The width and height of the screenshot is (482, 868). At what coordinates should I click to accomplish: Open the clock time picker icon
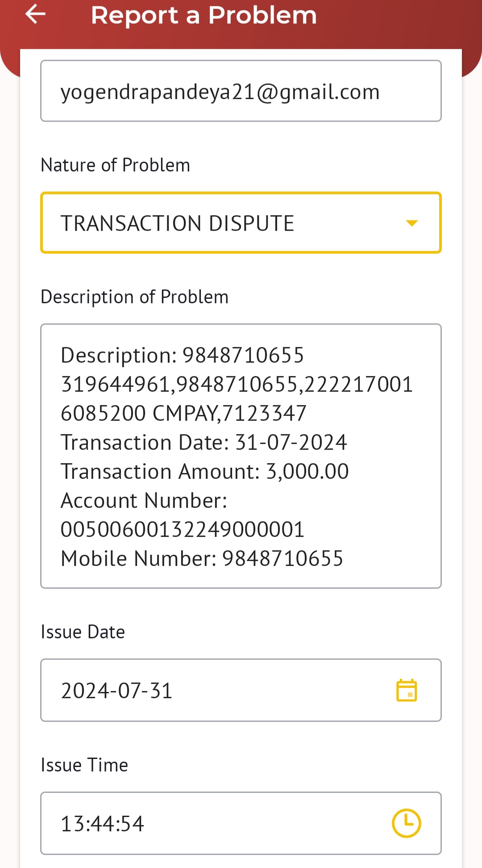(x=406, y=823)
